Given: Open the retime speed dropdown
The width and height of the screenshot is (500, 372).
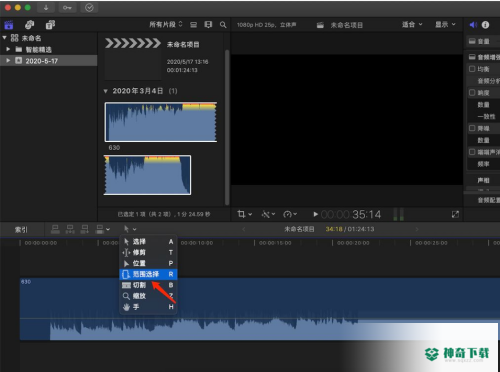Looking at the screenshot, I should tap(290, 214).
